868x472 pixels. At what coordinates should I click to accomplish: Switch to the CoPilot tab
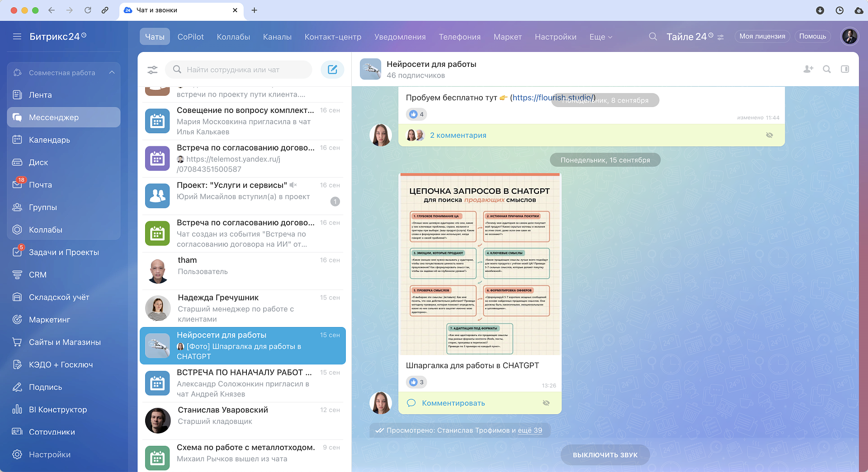pos(190,37)
